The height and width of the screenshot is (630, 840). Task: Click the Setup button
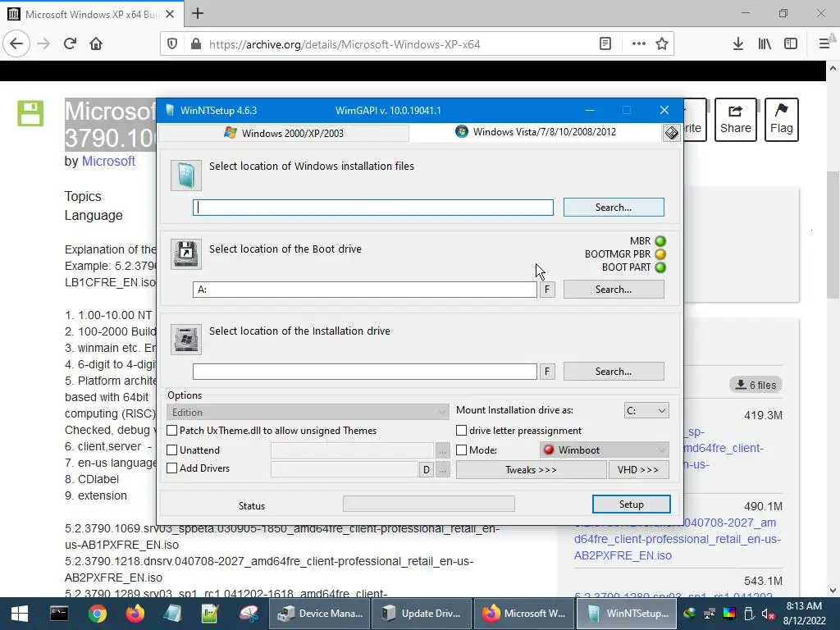click(631, 504)
